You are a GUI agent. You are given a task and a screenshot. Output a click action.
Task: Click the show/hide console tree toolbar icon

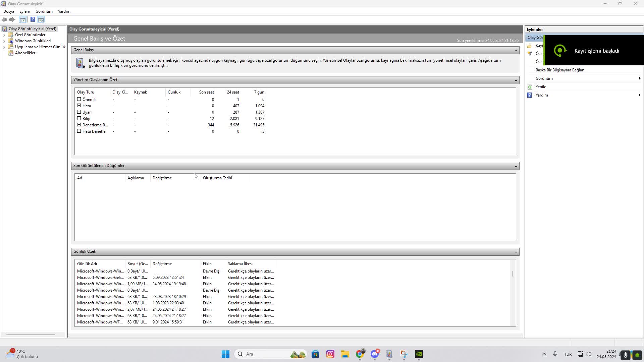tap(22, 20)
